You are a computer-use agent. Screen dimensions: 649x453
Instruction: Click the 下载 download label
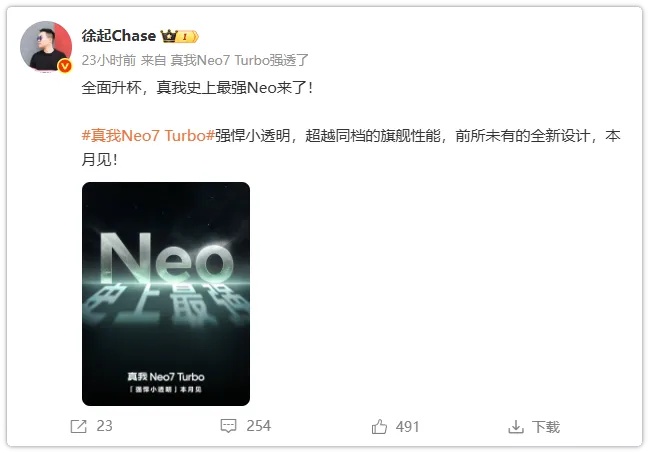click(x=546, y=427)
